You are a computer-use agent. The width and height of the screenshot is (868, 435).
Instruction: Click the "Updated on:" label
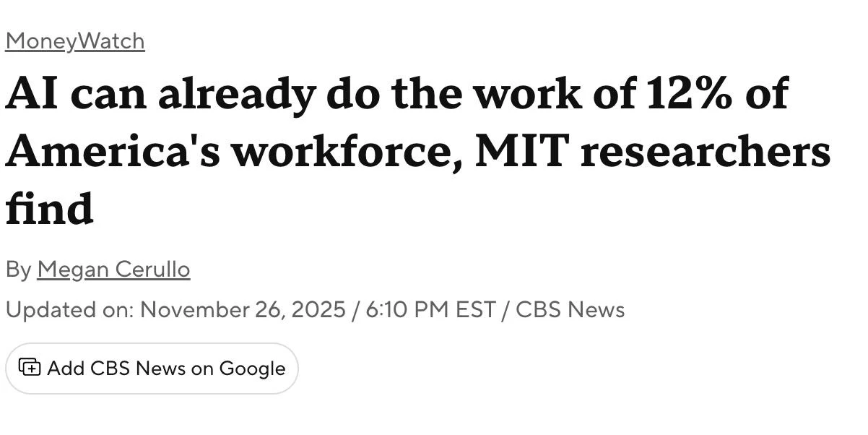[x=69, y=310]
